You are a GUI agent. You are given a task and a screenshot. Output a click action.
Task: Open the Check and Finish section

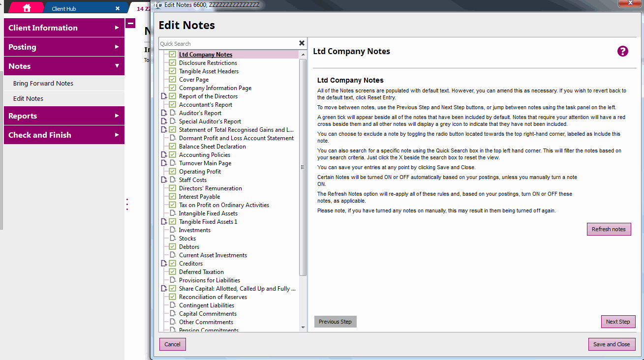63,135
